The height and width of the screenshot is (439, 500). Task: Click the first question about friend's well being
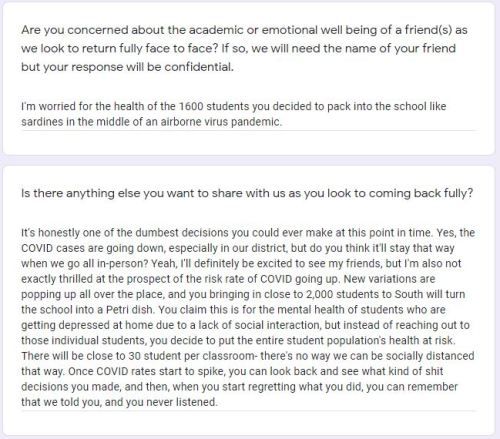point(244,48)
